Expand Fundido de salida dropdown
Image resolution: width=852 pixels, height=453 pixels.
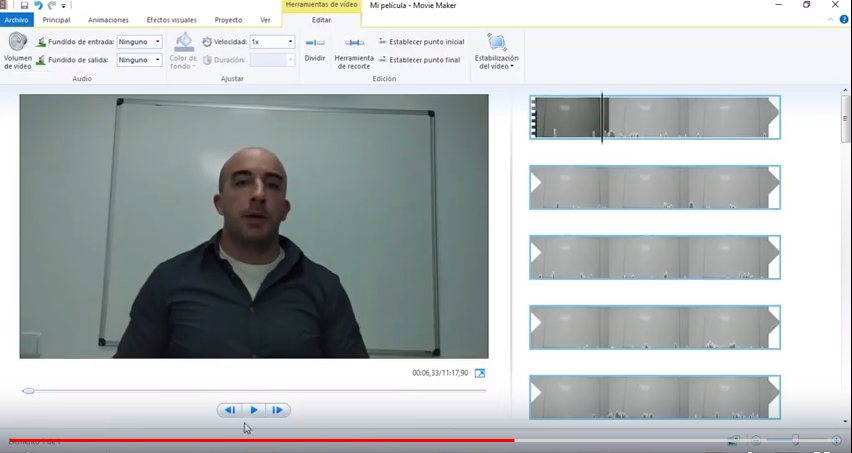pos(157,60)
